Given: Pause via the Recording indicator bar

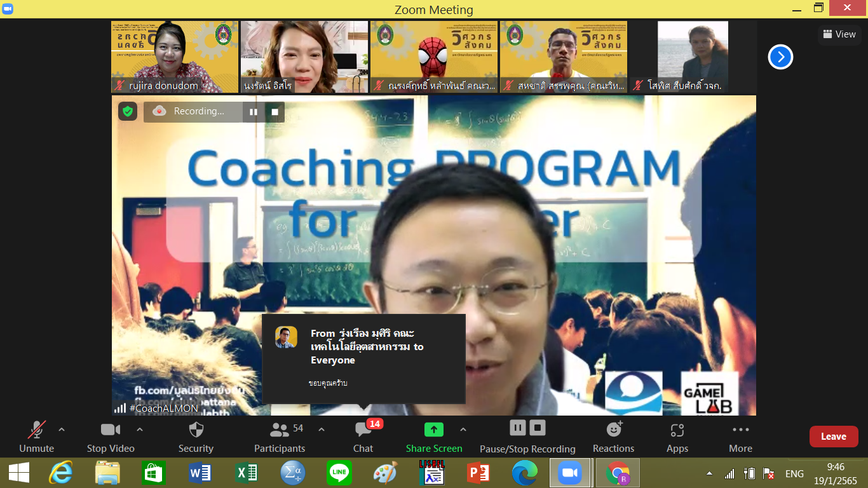Looking at the screenshot, I should pyautogui.click(x=254, y=112).
